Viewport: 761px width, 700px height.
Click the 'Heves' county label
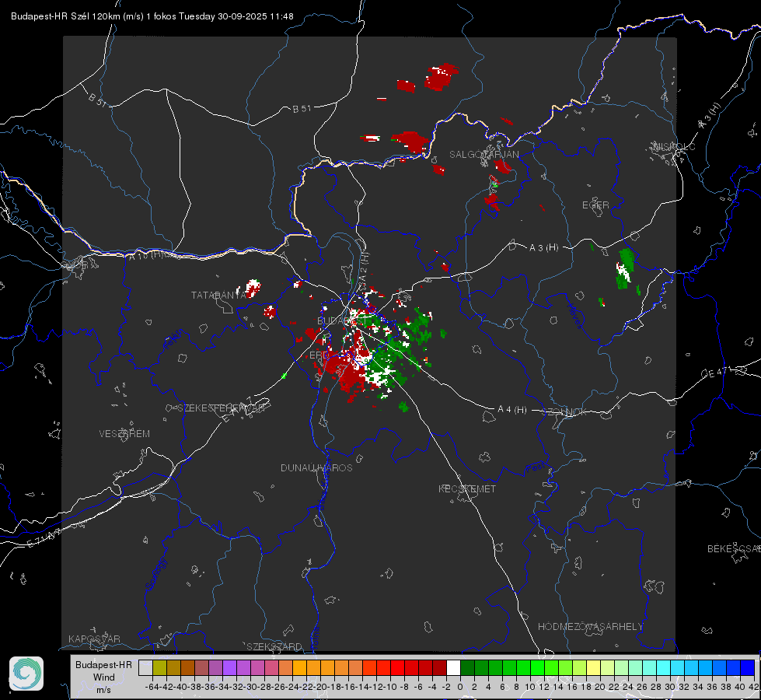[574, 316]
